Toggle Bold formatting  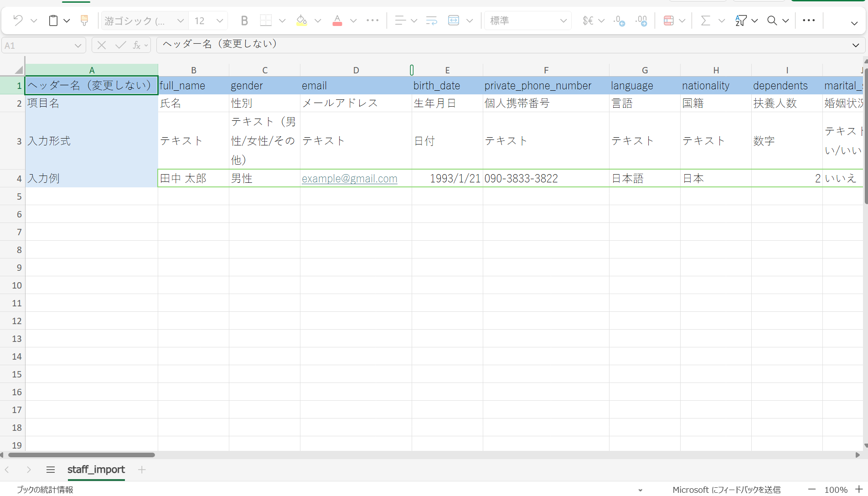244,21
